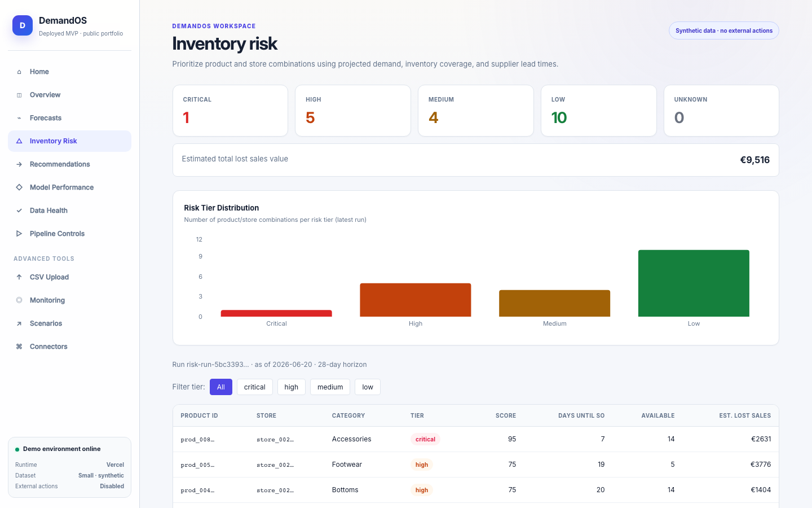Viewport: 812px width, 508px height.
Task: Click the €3776 lost sales value
Action: click(761, 465)
